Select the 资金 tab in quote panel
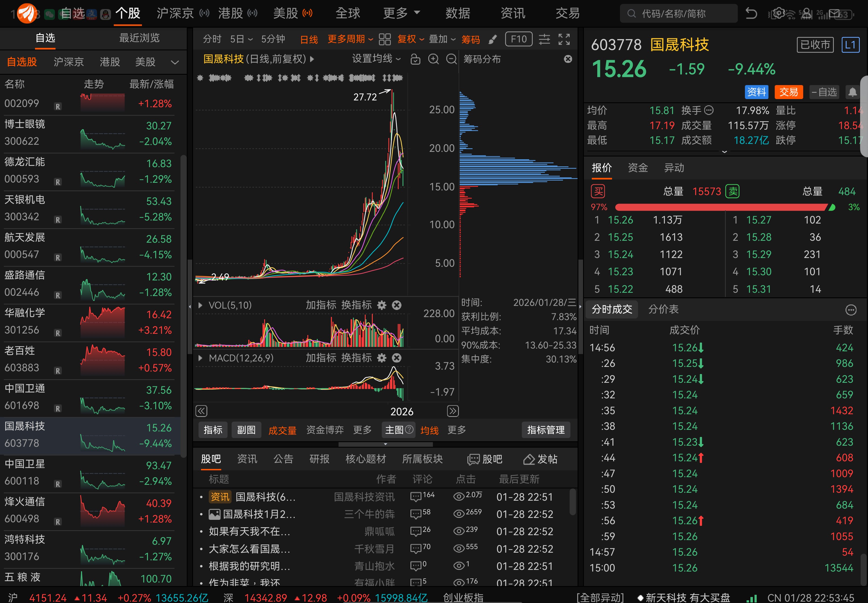 [x=638, y=168]
